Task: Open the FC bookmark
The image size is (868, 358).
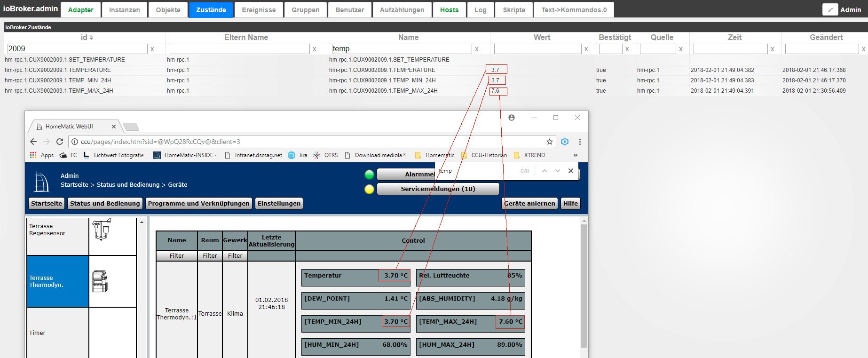Action: pyautogui.click(x=68, y=155)
